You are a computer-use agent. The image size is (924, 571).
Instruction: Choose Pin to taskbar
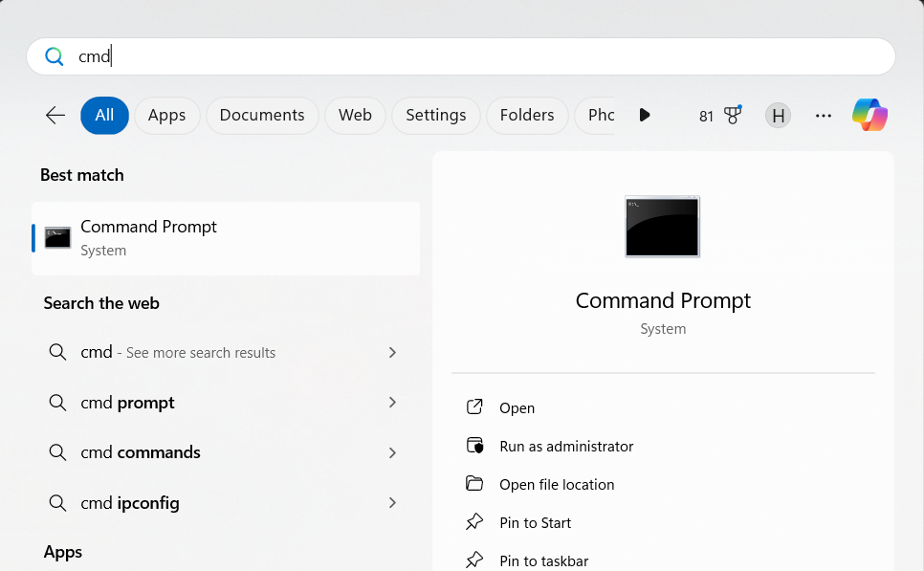click(544, 561)
